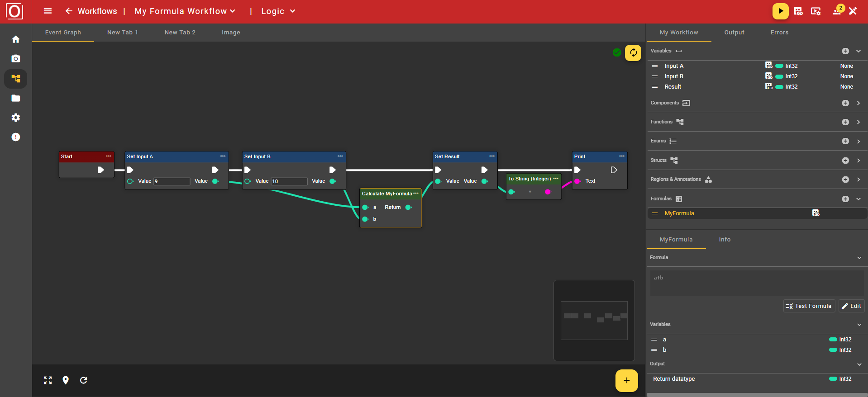This screenshot has width=868, height=397.
Task: Open the folder icon in left sidebar
Action: 16,98
